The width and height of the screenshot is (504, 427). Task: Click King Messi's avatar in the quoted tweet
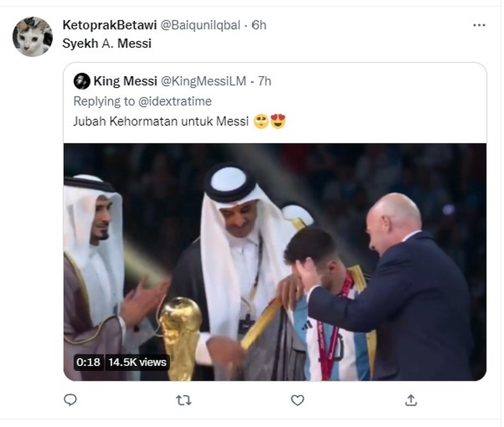point(83,81)
